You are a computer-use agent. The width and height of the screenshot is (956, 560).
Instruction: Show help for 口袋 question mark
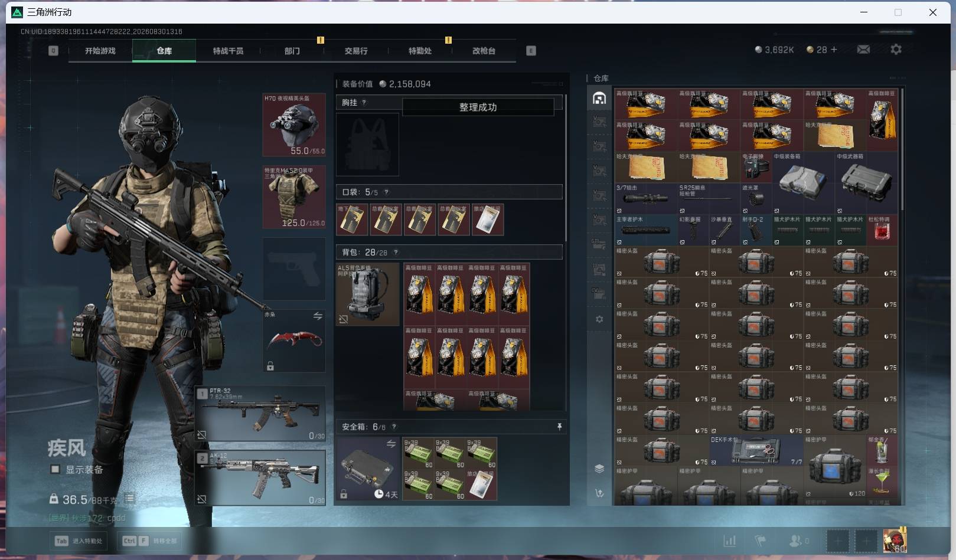(x=386, y=192)
